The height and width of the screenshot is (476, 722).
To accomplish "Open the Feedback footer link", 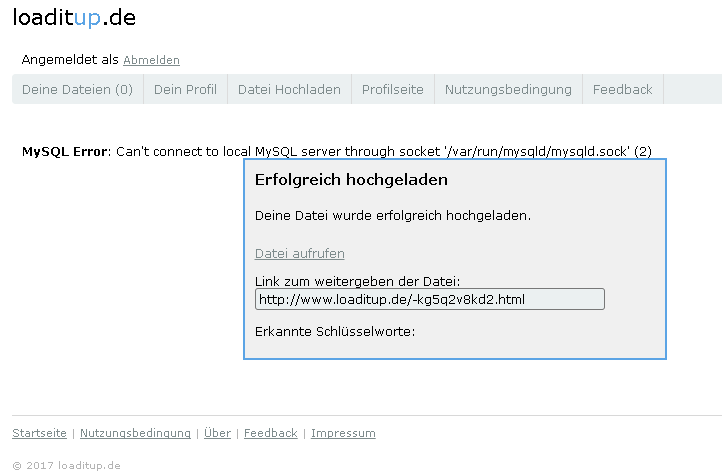I will coord(271,433).
